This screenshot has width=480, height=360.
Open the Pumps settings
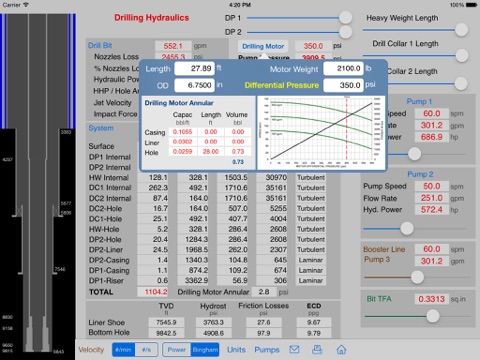(x=267, y=350)
